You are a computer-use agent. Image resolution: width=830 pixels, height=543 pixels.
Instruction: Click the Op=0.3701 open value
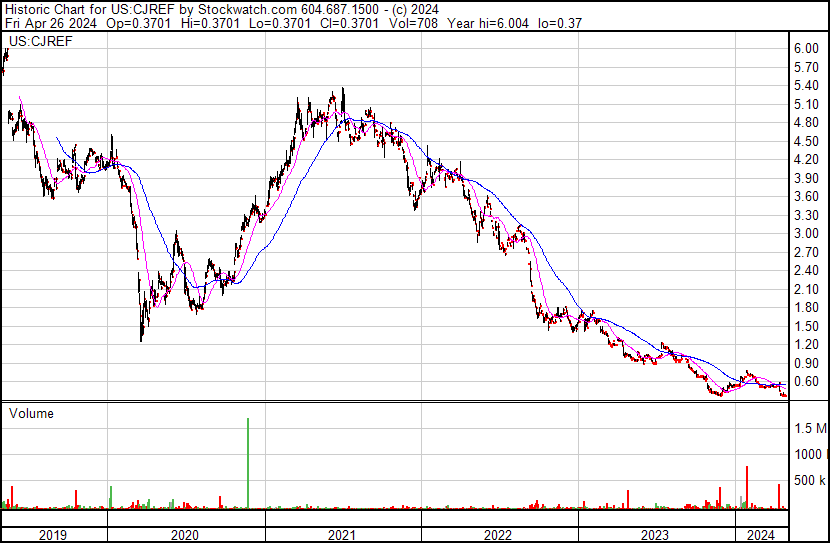point(138,23)
